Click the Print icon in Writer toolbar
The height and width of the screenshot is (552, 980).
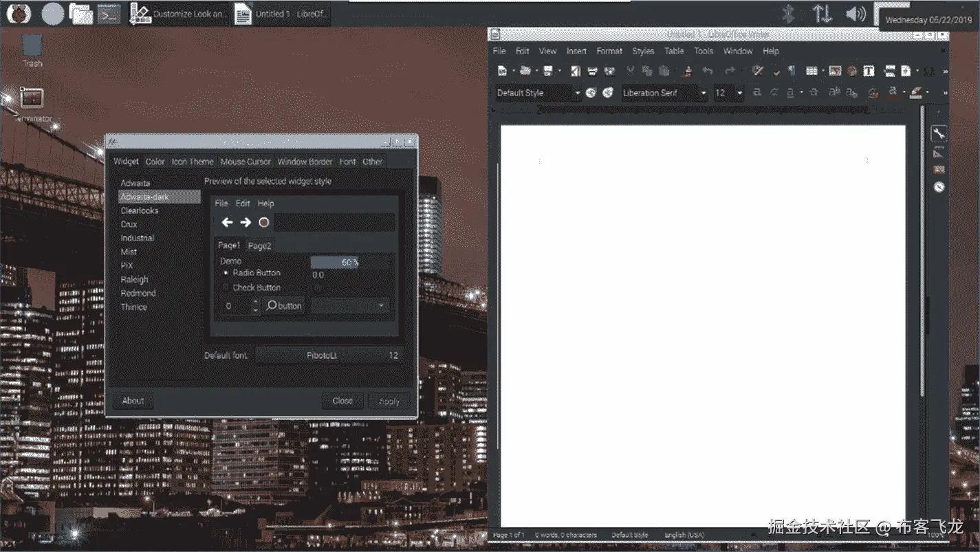592,71
